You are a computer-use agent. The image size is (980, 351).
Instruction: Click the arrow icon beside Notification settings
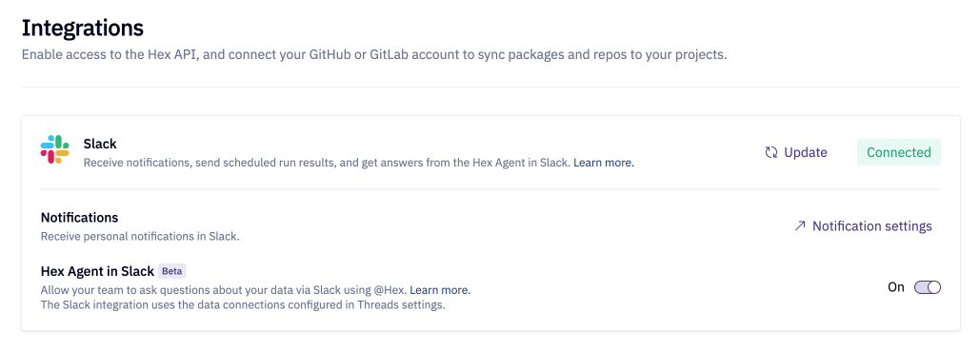click(x=799, y=226)
